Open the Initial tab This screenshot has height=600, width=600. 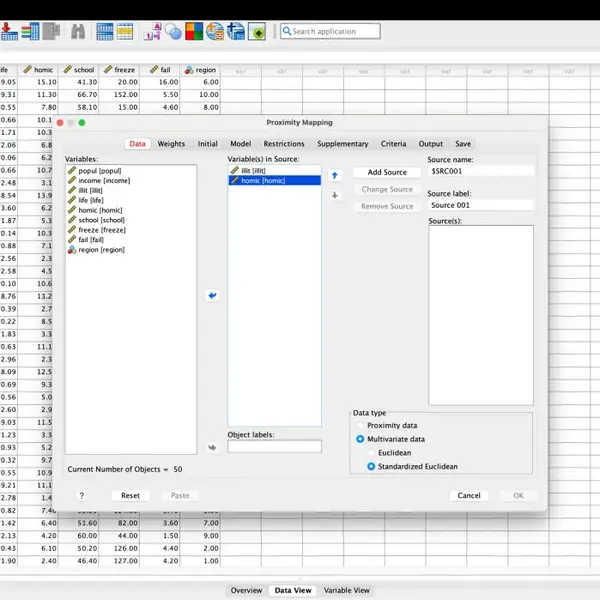pos(207,144)
